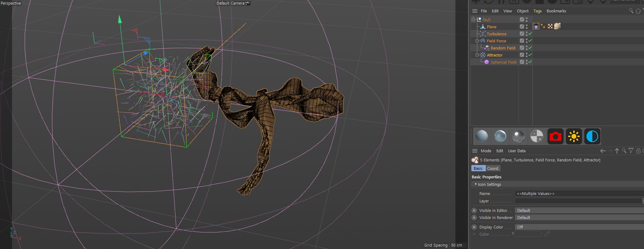Click the Attribute Manager search icon
This screenshot has height=249, width=644.
coord(624,151)
